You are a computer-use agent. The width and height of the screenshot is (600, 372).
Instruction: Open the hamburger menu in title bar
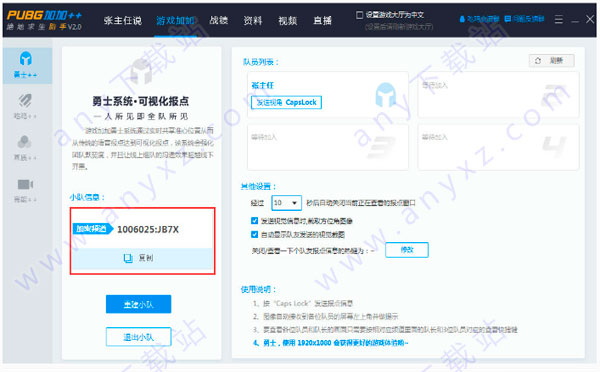point(559,19)
